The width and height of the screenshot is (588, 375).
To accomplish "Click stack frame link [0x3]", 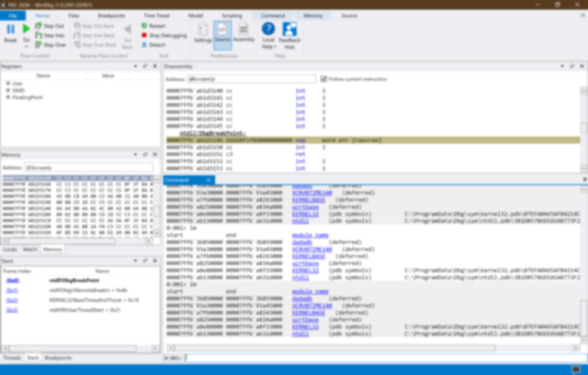I will click(x=12, y=310).
